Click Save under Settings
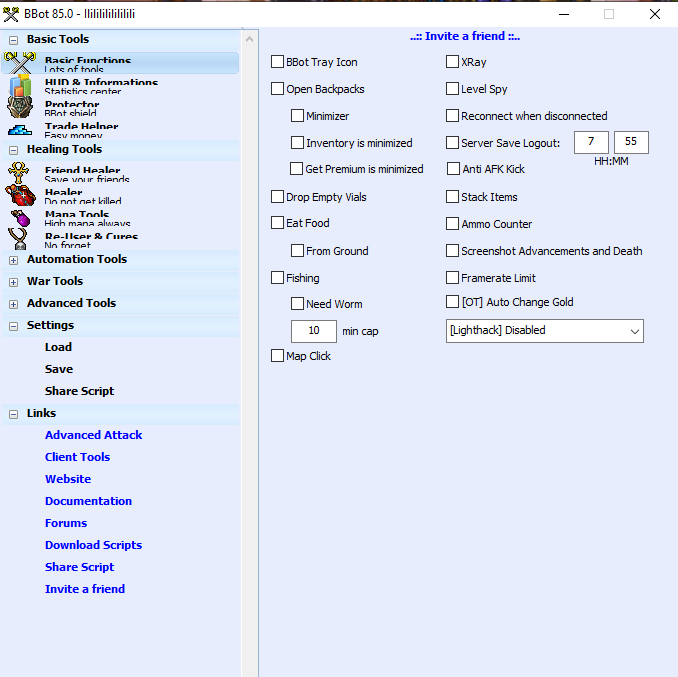This screenshot has width=678, height=677. tap(59, 369)
